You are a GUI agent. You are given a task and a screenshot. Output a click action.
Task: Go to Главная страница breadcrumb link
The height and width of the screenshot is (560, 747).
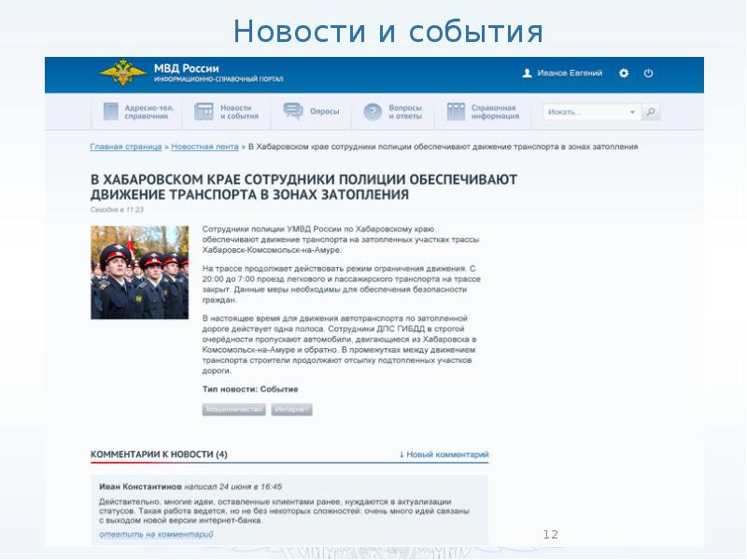click(x=126, y=147)
